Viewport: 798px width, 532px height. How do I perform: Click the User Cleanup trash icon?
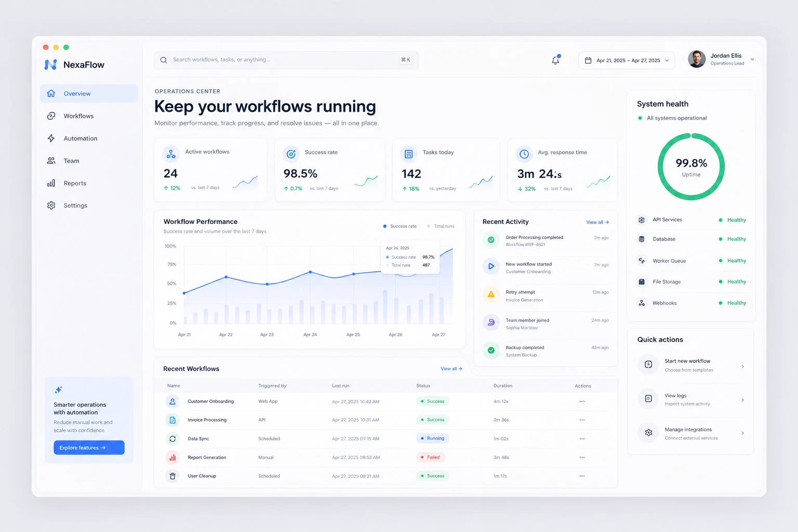coord(172,476)
